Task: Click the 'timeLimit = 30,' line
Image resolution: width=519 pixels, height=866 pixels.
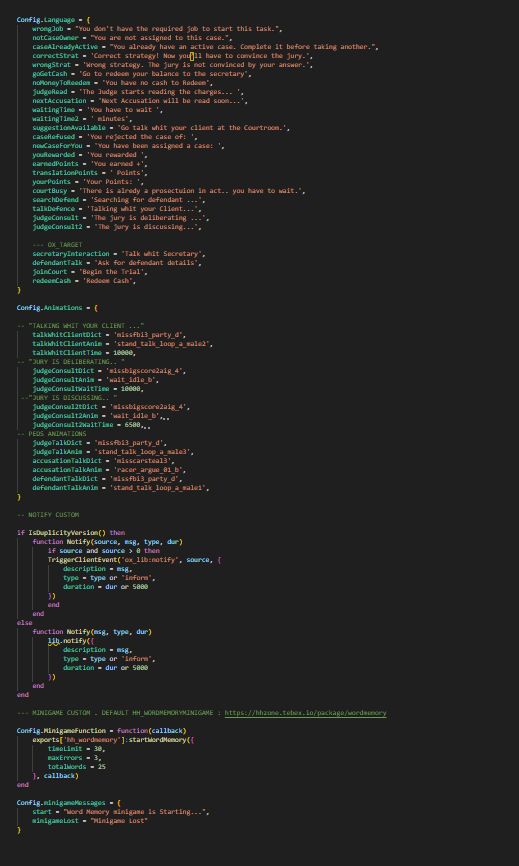Action: coord(76,749)
